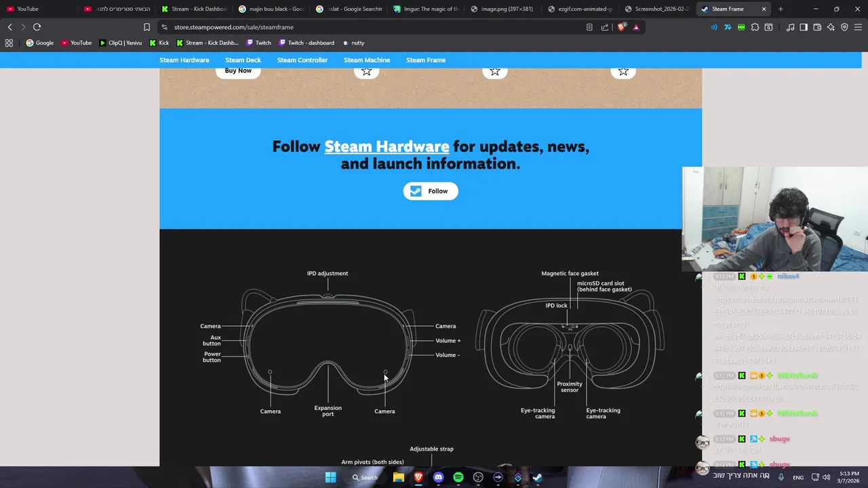The image size is (868, 488).
Task: Open volume control speaker icon in tray
Action: click(x=826, y=477)
